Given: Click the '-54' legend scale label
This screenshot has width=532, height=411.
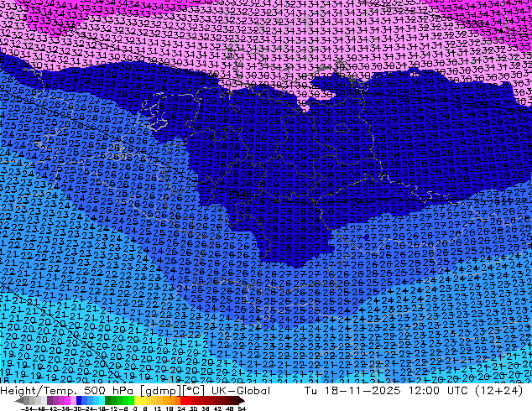Looking at the screenshot, I should (27, 408).
